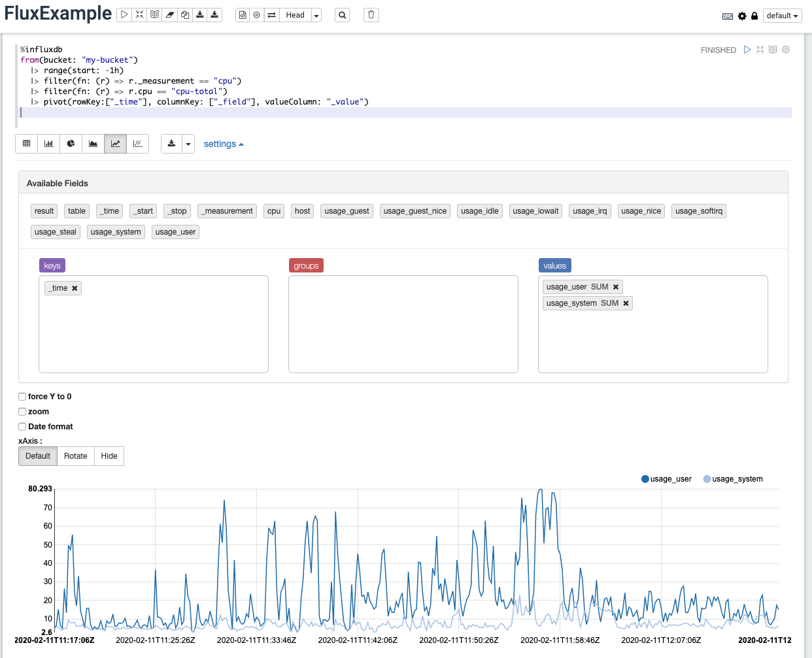Screen dimensions: 812x658
Task: Remove usage_system SUM from values
Action: tap(626, 303)
